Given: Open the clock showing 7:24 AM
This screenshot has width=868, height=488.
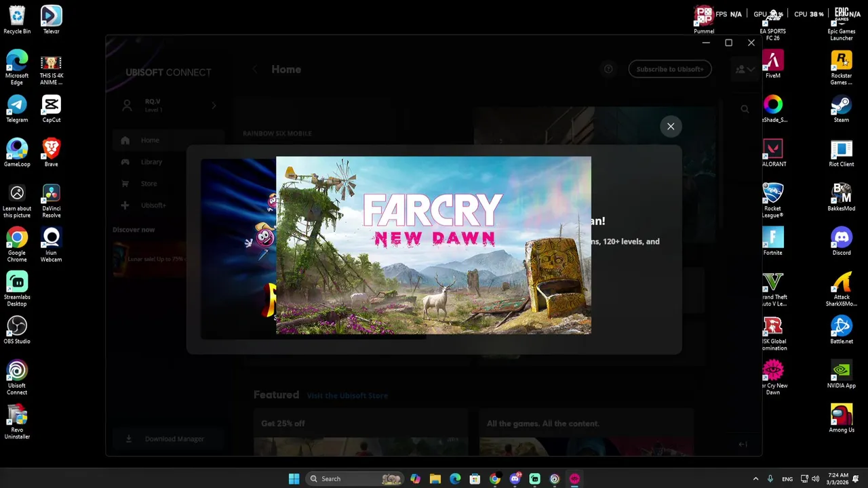Looking at the screenshot, I should (x=838, y=479).
